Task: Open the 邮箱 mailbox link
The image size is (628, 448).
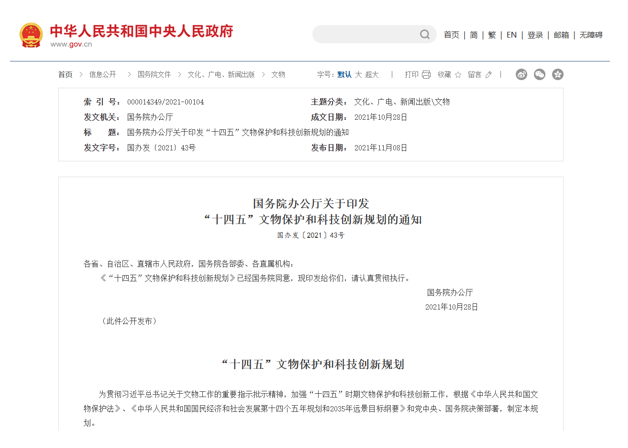Action: tap(562, 35)
